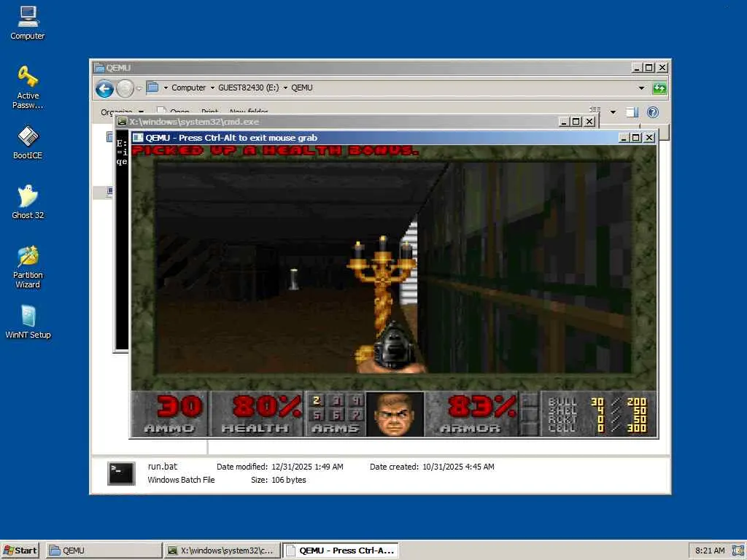The height and width of the screenshot is (560, 747).
Task: Open the Computer desktop icon
Action: [x=28, y=23]
